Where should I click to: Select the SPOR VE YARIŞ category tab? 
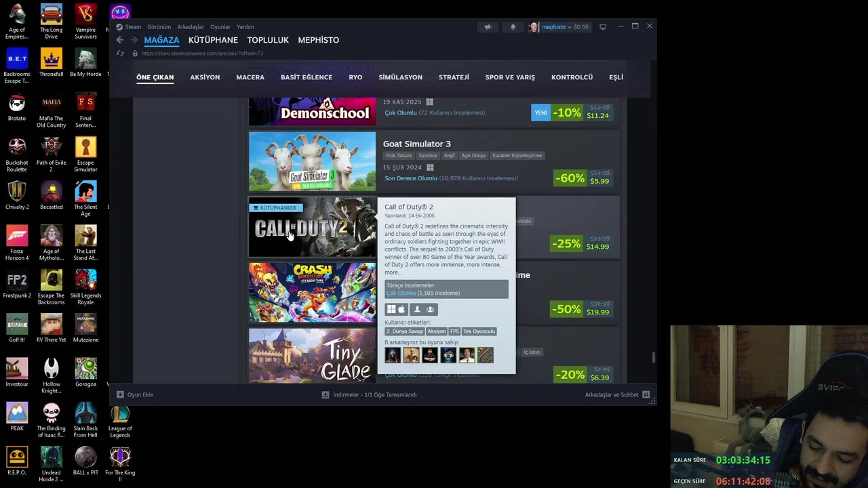510,77
